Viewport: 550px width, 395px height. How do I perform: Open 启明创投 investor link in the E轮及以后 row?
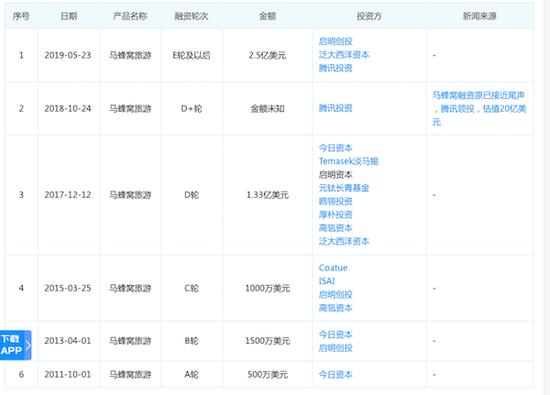coord(335,41)
